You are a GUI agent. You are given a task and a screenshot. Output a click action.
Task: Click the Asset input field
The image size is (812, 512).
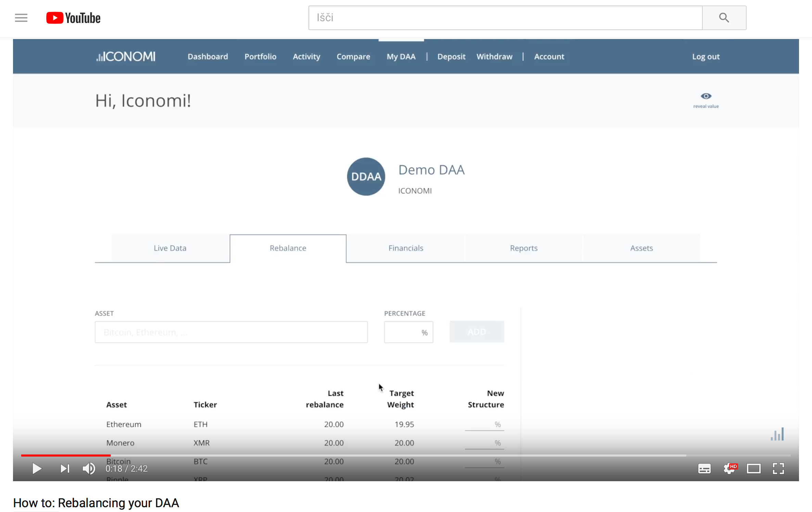(x=231, y=332)
